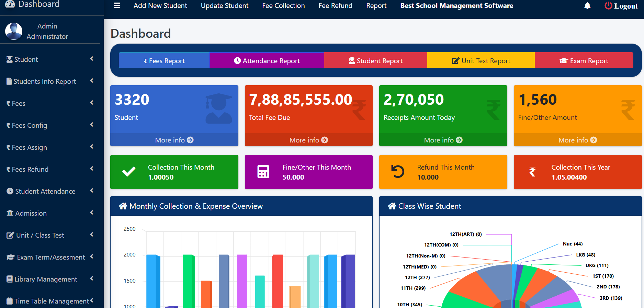Click home icon beside Monthly Collection overview

coord(123,206)
